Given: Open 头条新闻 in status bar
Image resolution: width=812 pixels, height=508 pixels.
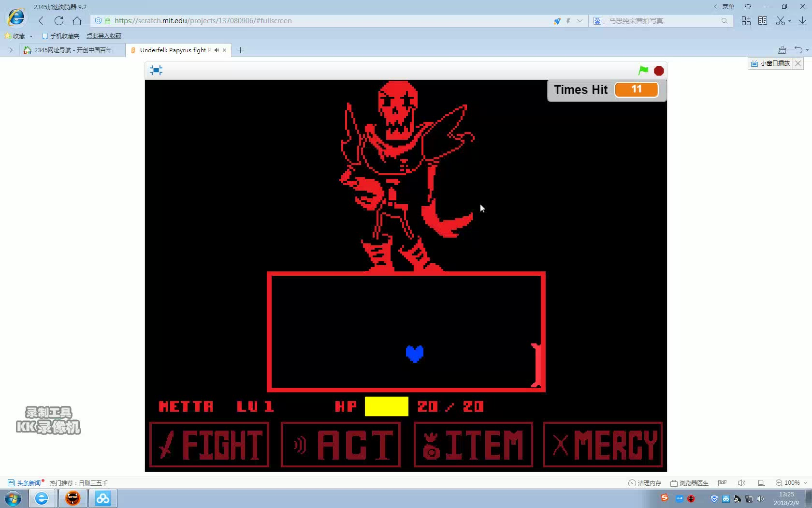Looking at the screenshot, I should pyautogui.click(x=25, y=483).
